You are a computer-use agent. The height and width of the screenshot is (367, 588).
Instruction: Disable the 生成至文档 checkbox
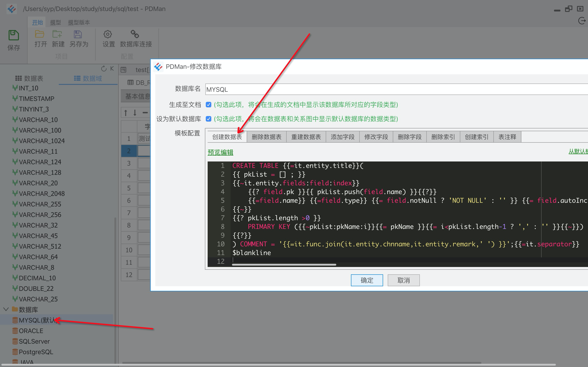coord(209,105)
